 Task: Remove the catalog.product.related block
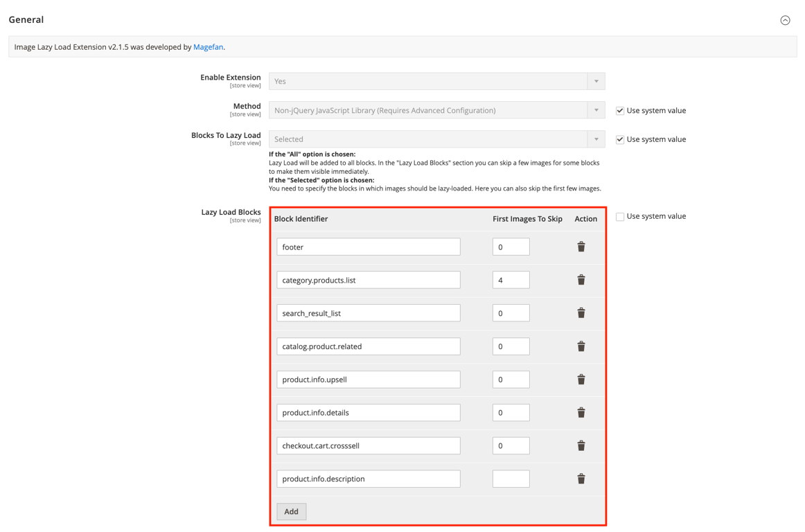581,346
